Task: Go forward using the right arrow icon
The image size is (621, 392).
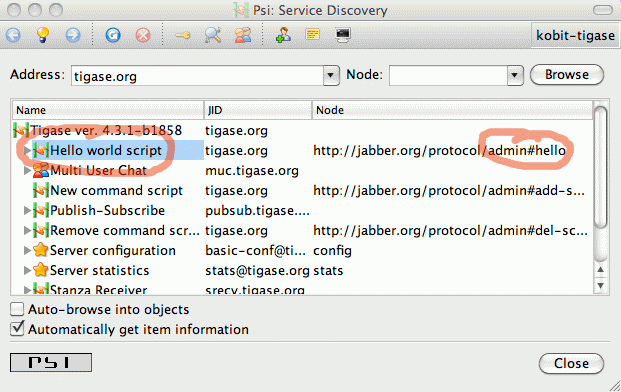Action: click(73, 35)
